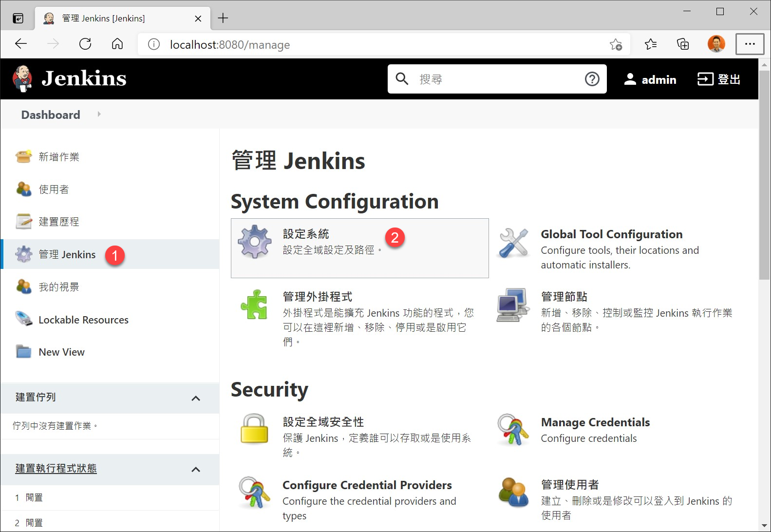Screen dimensions: 771x532
Task: Open Configure Credential Providers
Action: point(367,485)
